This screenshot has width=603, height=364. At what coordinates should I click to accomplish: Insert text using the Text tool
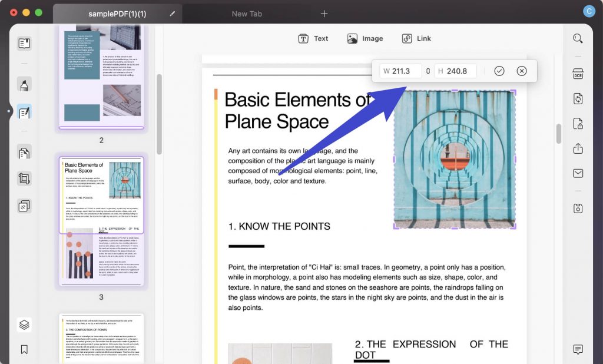pyautogui.click(x=313, y=38)
